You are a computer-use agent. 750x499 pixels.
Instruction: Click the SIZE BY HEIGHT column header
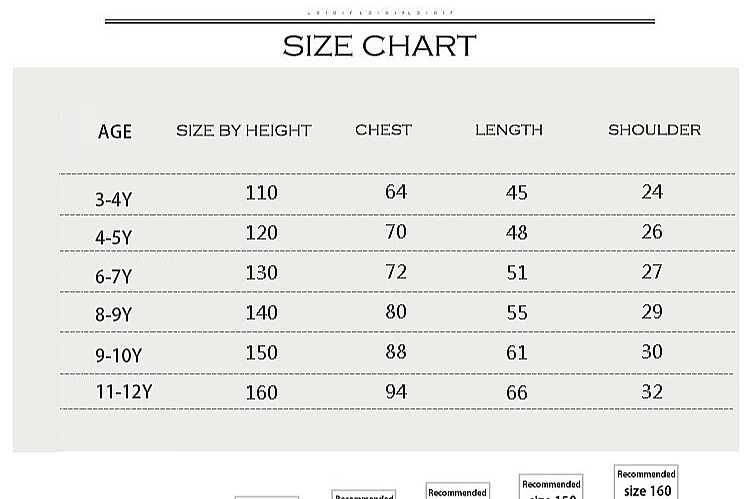(244, 130)
